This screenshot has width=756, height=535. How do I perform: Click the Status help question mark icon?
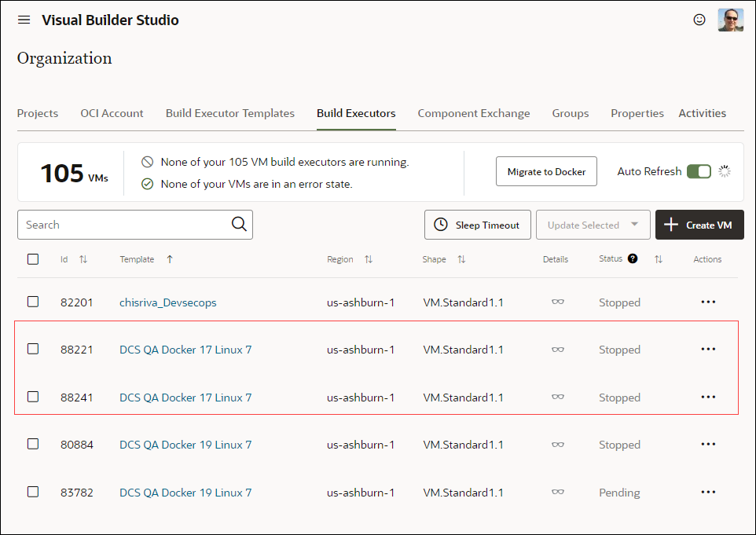click(x=633, y=258)
